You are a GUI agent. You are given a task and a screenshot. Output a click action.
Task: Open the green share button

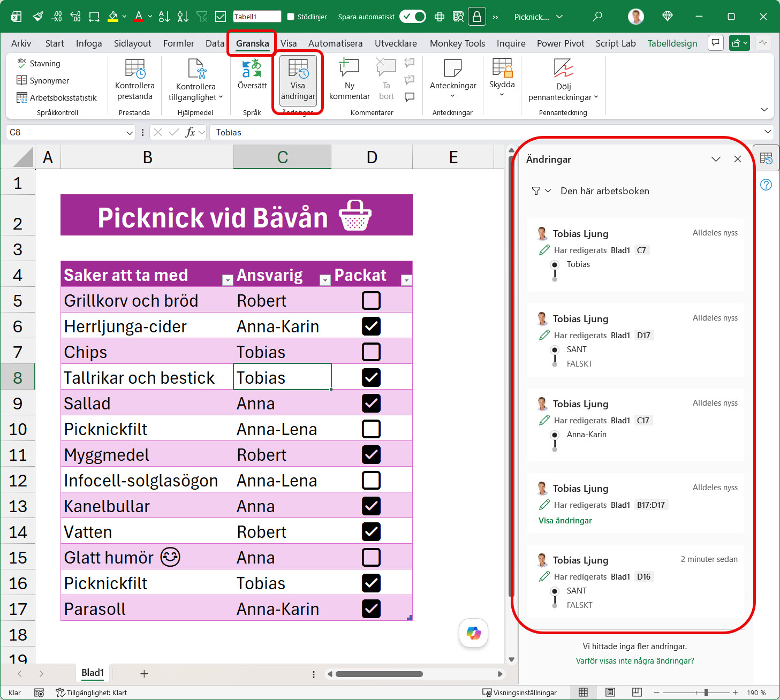pyautogui.click(x=739, y=43)
